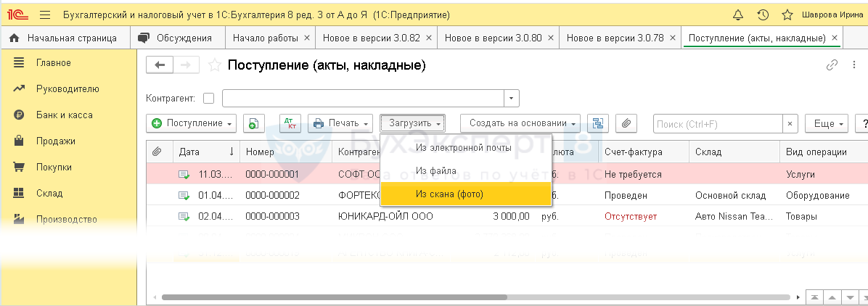Open the Еще menu dropdown
The height and width of the screenshot is (306, 868).
[827, 123]
